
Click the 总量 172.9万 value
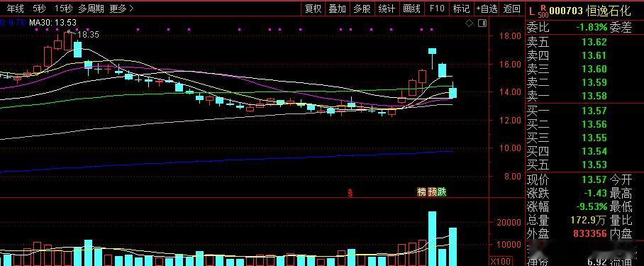click(x=588, y=220)
